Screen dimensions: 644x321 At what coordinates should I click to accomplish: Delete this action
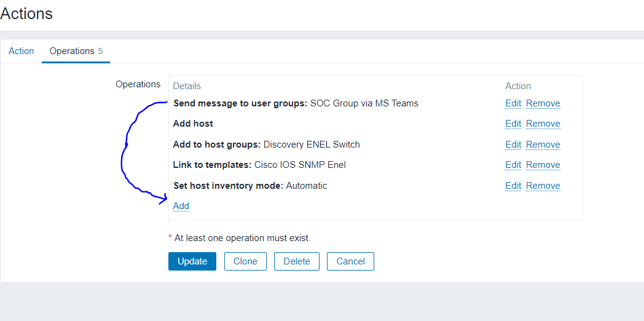pos(297,261)
